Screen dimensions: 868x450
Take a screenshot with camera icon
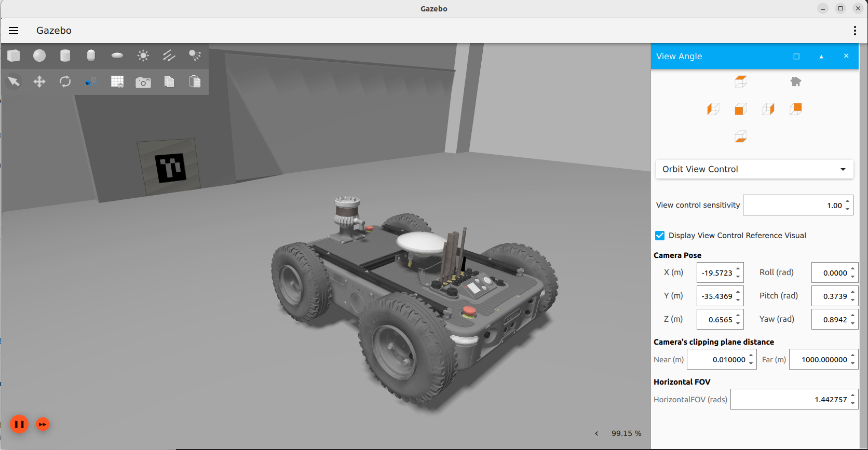click(143, 82)
